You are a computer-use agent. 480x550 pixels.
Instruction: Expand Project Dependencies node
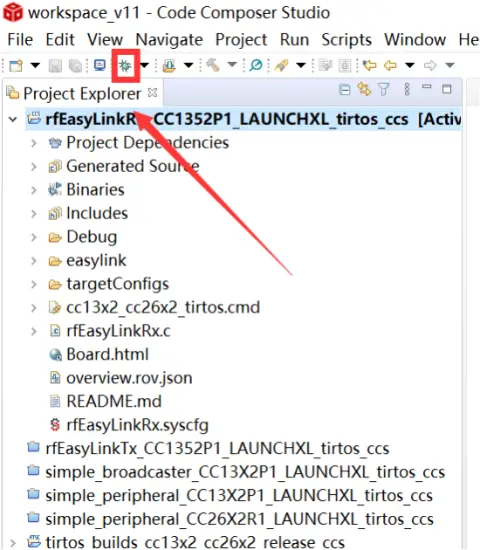(34, 143)
